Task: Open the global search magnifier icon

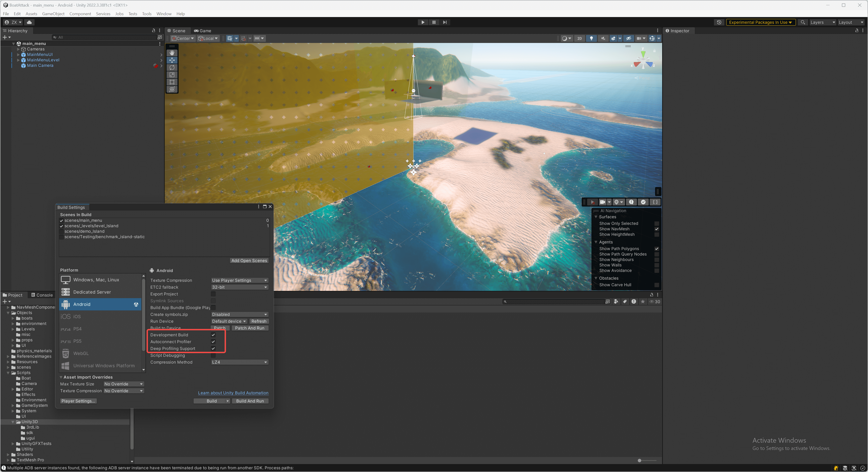Action: pyautogui.click(x=803, y=22)
